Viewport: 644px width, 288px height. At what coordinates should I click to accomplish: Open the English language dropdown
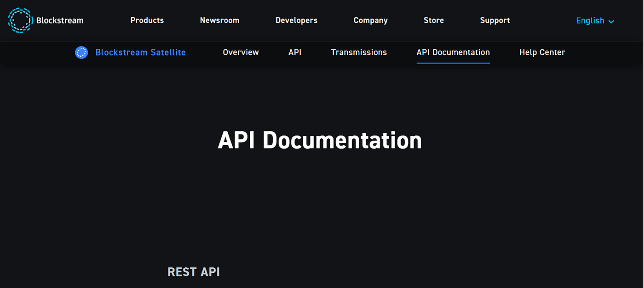[x=595, y=21]
